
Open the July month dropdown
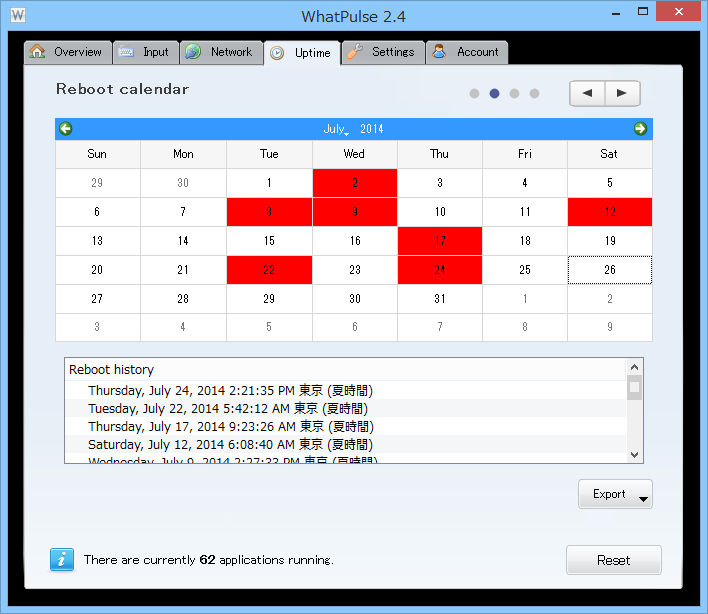336,129
